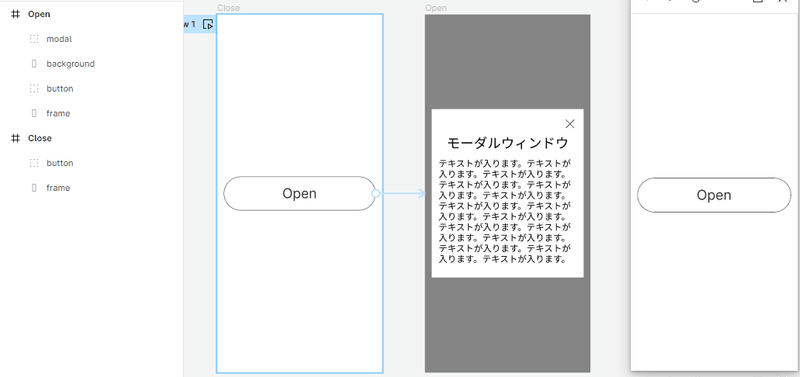This screenshot has height=377, width=800.
Task: Click Open button in the preview window
Action: [714, 195]
